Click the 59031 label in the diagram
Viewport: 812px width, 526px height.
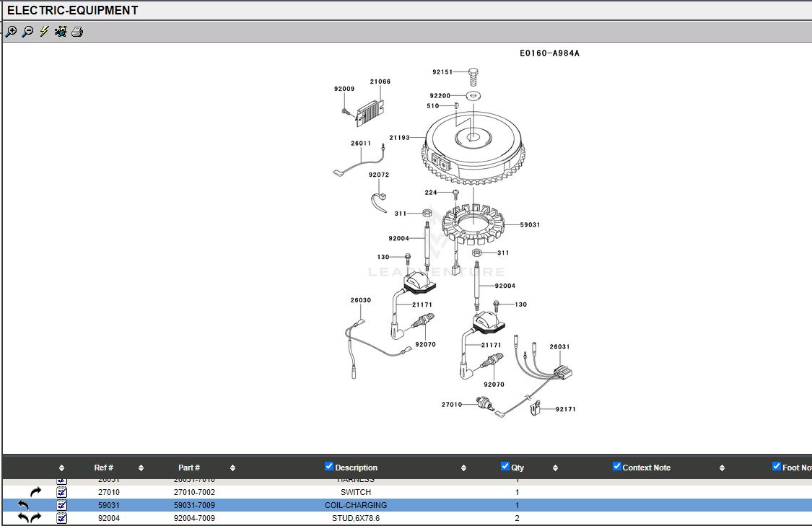(530, 225)
